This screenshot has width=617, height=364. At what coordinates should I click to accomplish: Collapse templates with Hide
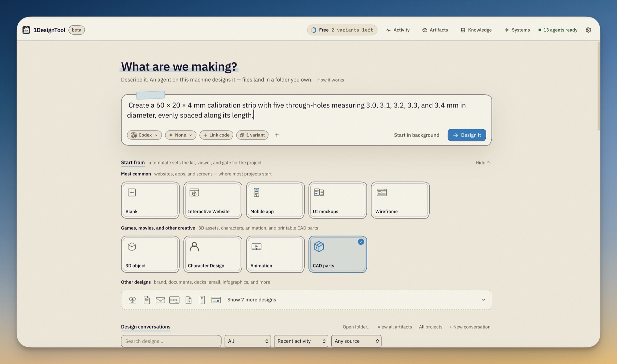pyautogui.click(x=483, y=162)
